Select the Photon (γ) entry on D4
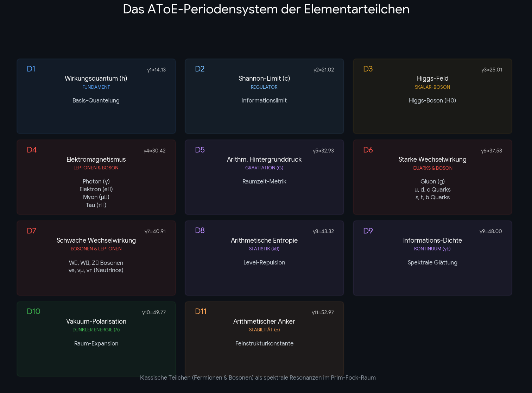This screenshot has width=532, height=393. tap(96, 181)
